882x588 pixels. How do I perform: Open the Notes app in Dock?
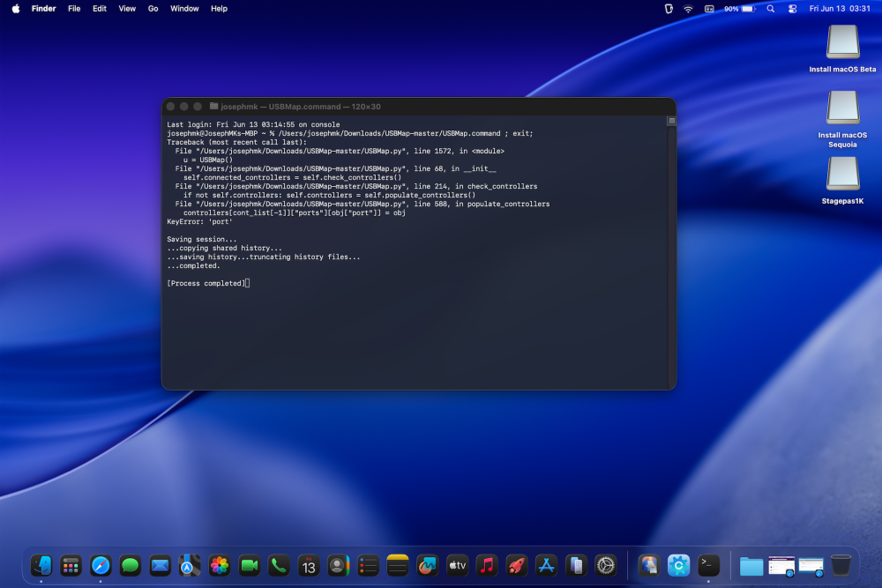pyautogui.click(x=398, y=565)
